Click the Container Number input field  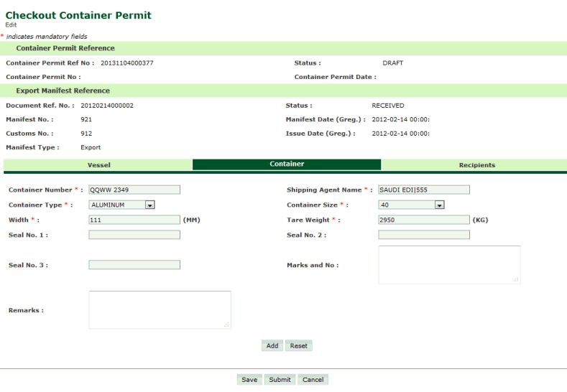point(134,190)
